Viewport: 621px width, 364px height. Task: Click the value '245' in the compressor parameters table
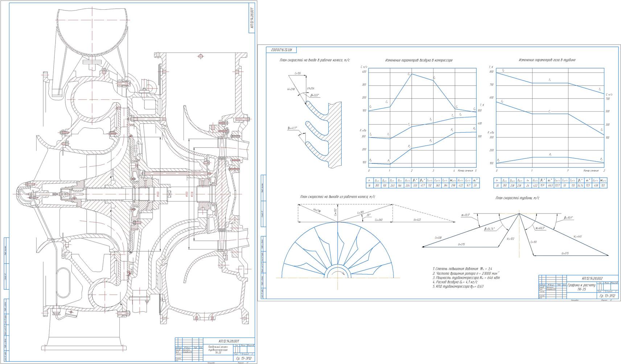392,185
